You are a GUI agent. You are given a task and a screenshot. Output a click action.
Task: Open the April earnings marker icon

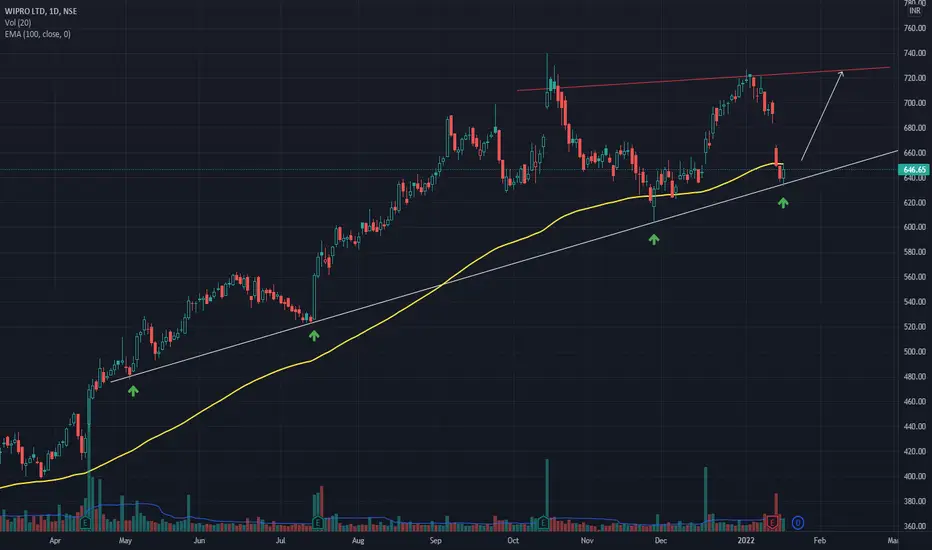(x=86, y=523)
